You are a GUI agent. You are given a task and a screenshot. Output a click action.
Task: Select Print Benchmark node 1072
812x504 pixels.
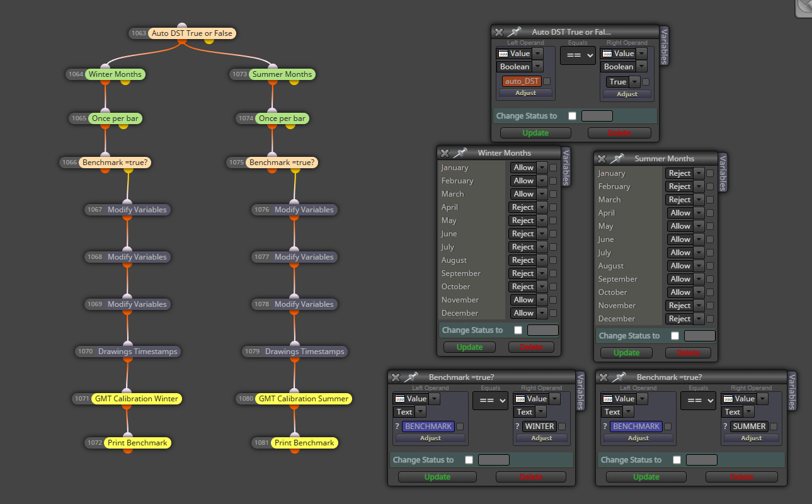[137, 443]
